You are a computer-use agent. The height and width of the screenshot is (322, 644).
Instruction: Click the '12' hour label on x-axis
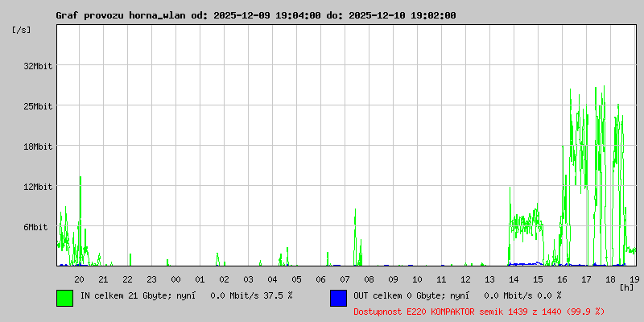pos(465,279)
